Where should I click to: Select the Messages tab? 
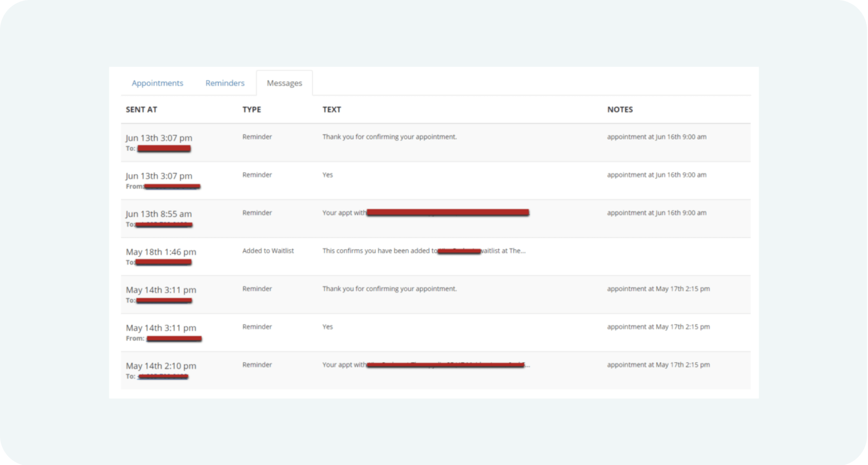click(x=284, y=83)
